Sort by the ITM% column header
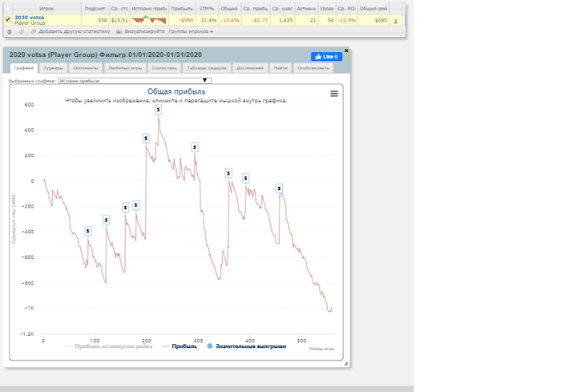Image resolution: width=561 pixels, height=392 pixels. click(x=207, y=9)
